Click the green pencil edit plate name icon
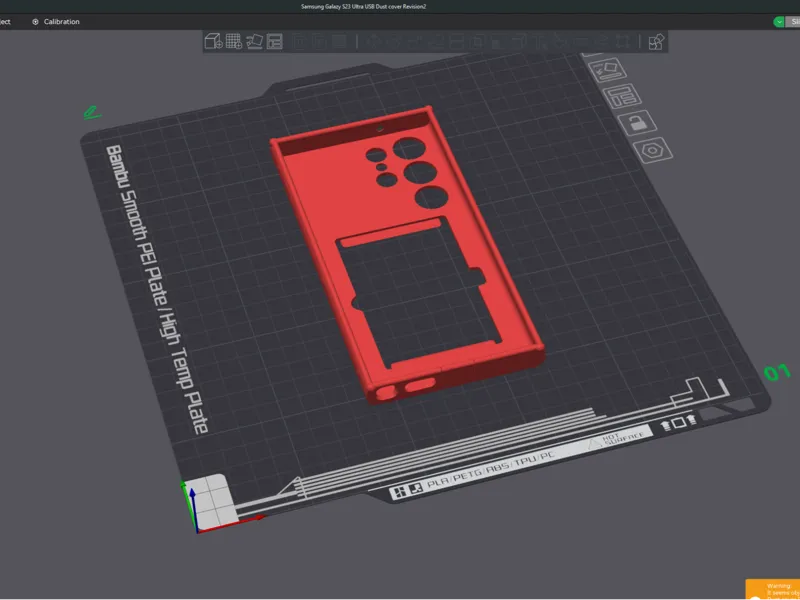The height and width of the screenshot is (600, 800). [92, 112]
